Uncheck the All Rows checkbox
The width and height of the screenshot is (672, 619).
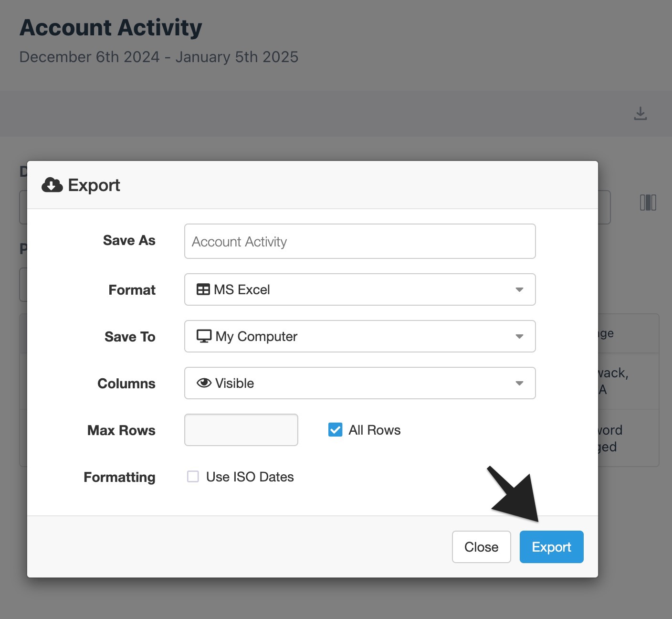tap(335, 430)
